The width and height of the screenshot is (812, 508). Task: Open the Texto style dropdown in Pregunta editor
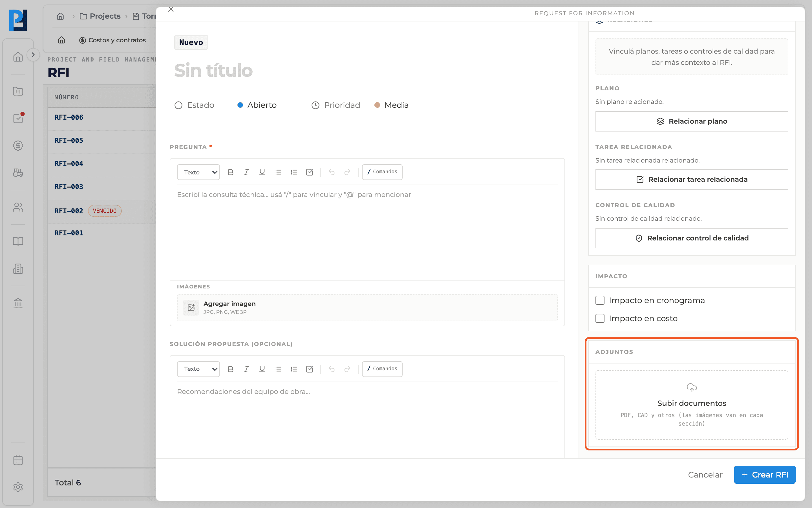pos(198,172)
